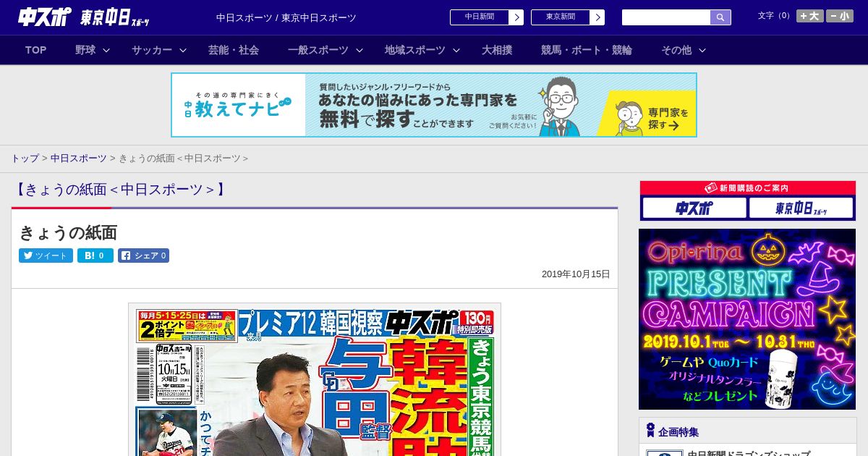The width and height of the screenshot is (868, 456).
Task: Open the 東京新聞 link button
Action: pos(561,17)
